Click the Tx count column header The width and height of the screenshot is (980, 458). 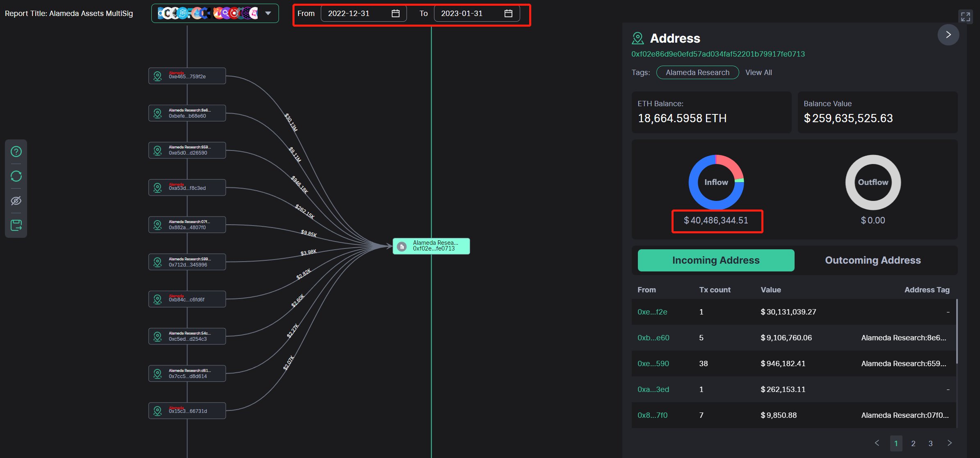click(x=715, y=290)
